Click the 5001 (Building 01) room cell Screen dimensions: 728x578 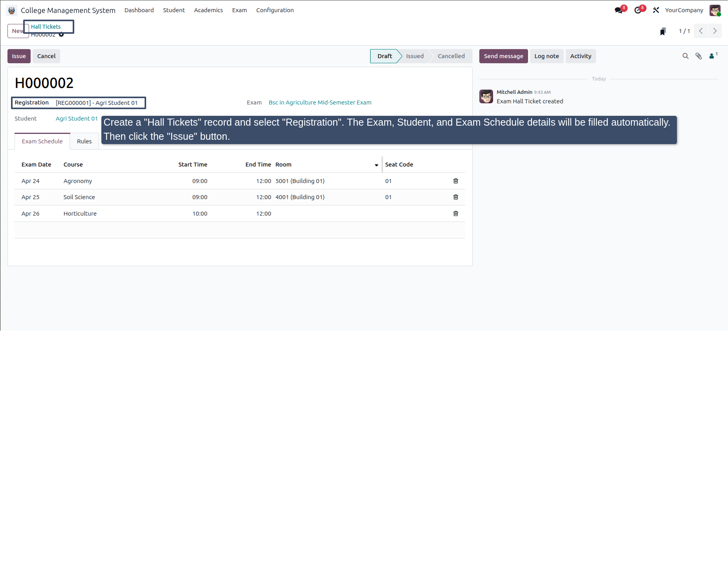tap(300, 181)
